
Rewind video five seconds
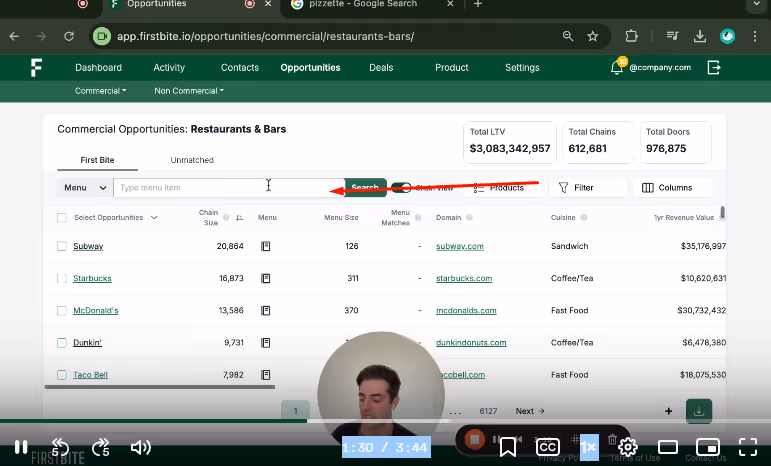(60, 447)
